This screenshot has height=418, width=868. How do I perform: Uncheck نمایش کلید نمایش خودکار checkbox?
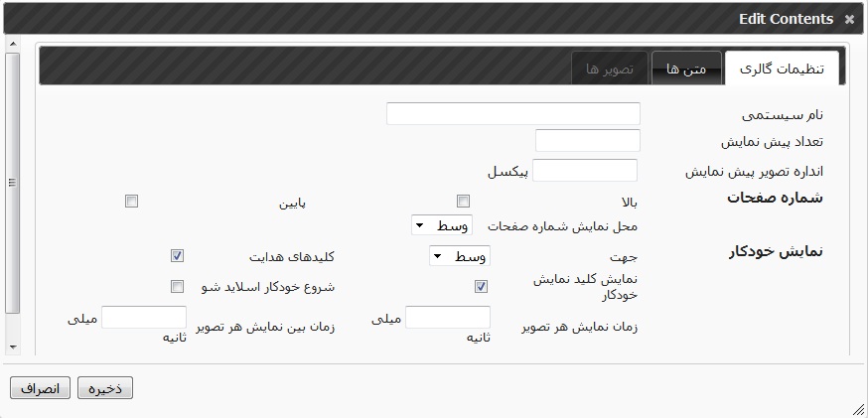point(482,287)
